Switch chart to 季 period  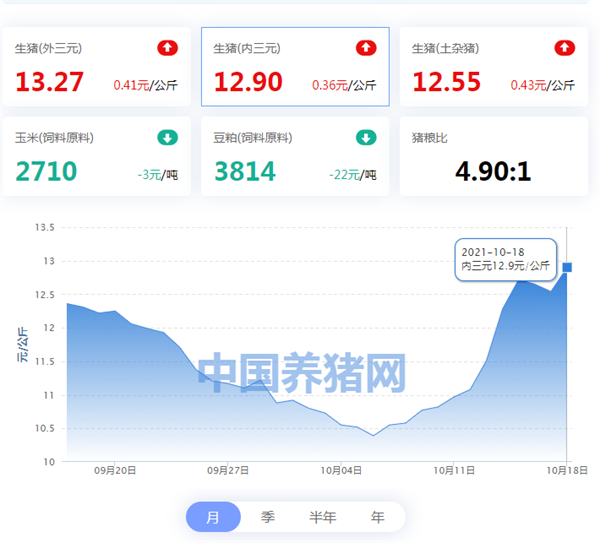pos(268,517)
